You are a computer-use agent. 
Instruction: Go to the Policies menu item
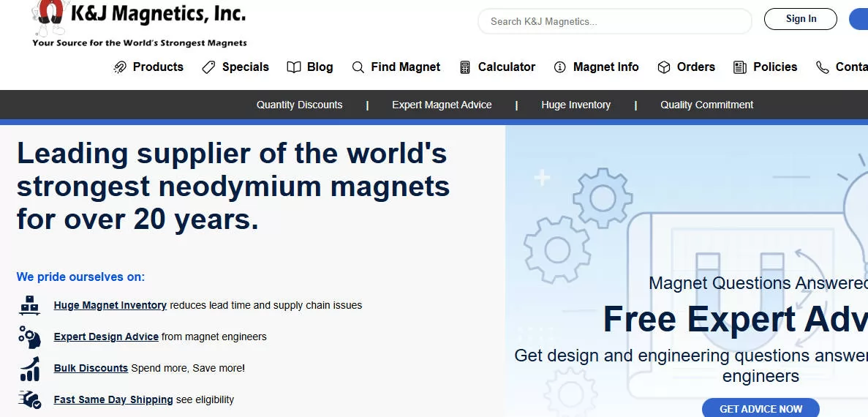click(775, 67)
